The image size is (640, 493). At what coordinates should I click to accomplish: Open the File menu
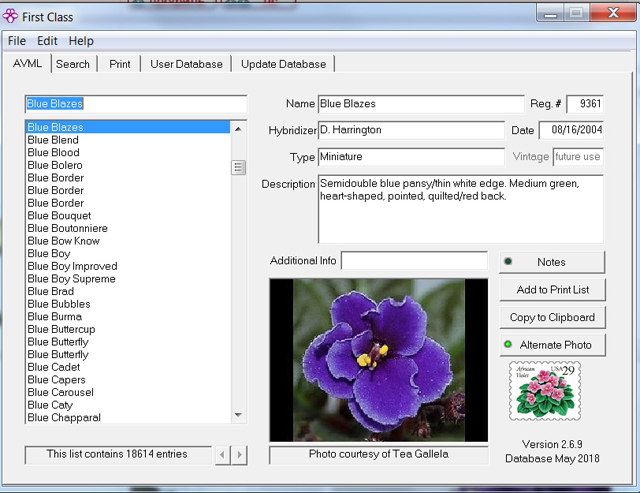point(17,41)
